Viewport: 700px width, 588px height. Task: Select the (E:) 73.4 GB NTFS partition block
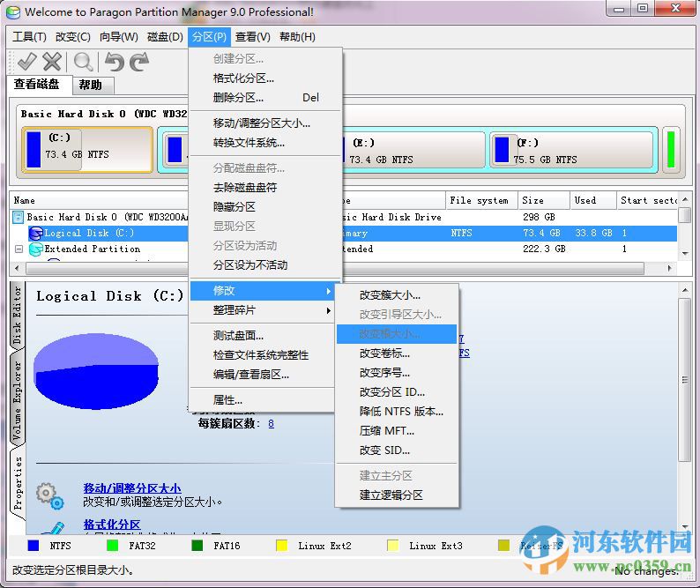click(413, 151)
